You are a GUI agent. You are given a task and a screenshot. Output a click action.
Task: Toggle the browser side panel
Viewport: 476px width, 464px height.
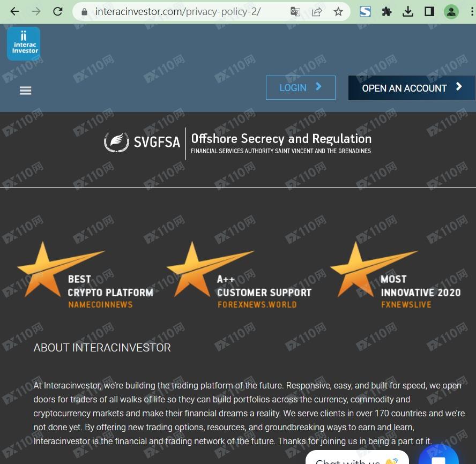[429, 12]
